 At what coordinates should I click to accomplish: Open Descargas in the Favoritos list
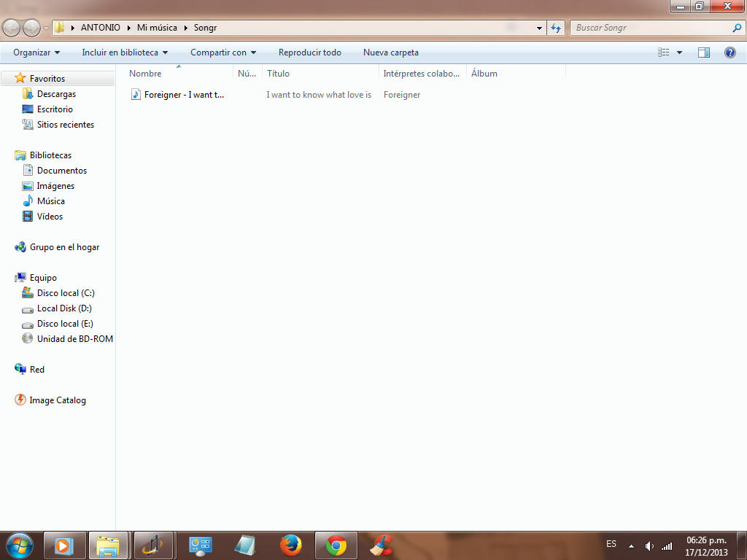click(x=56, y=94)
